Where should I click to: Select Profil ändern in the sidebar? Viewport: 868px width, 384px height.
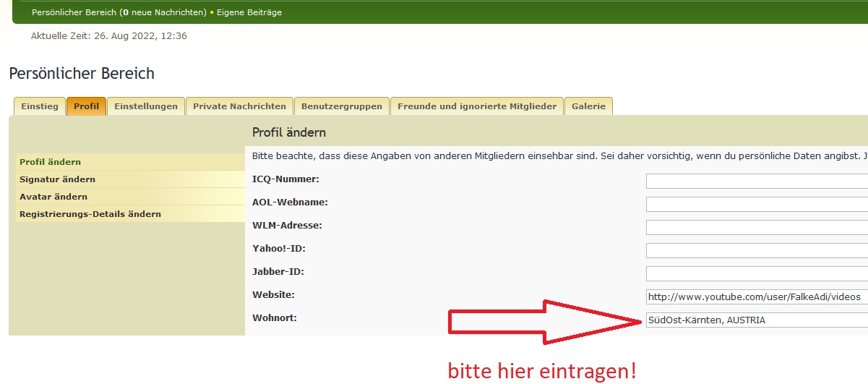pos(51,162)
